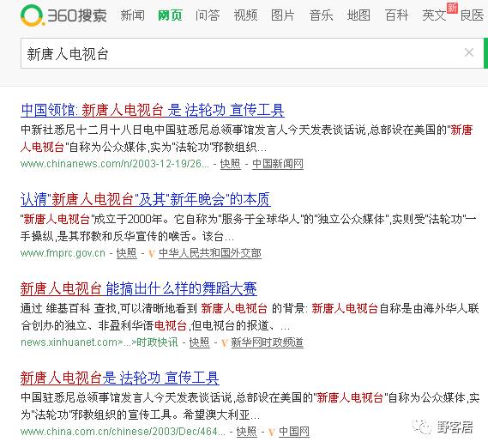Click the URL www.fmprc.gov.cn
The image size is (488, 448).
pos(63,253)
